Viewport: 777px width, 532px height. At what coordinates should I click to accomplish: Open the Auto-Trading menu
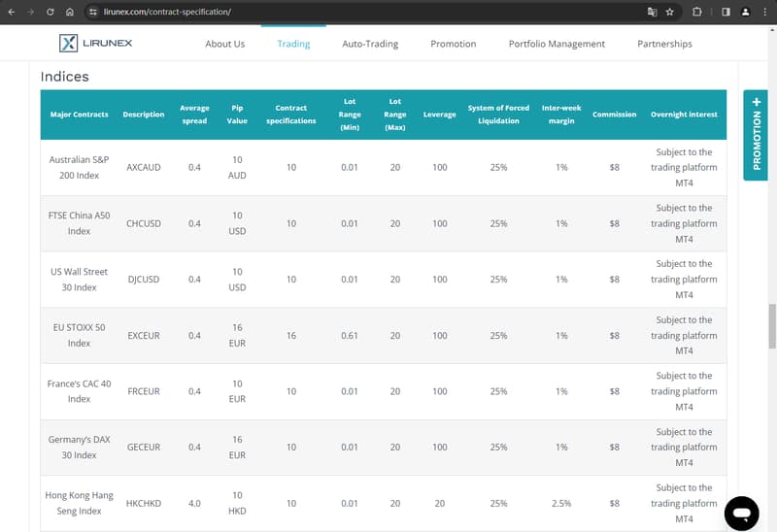(370, 44)
